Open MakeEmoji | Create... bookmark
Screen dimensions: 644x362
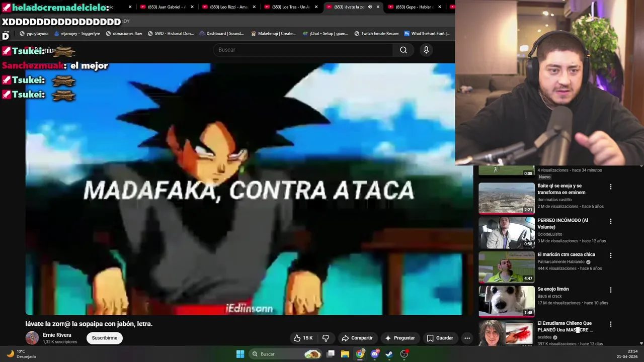(x=273, y=34)
